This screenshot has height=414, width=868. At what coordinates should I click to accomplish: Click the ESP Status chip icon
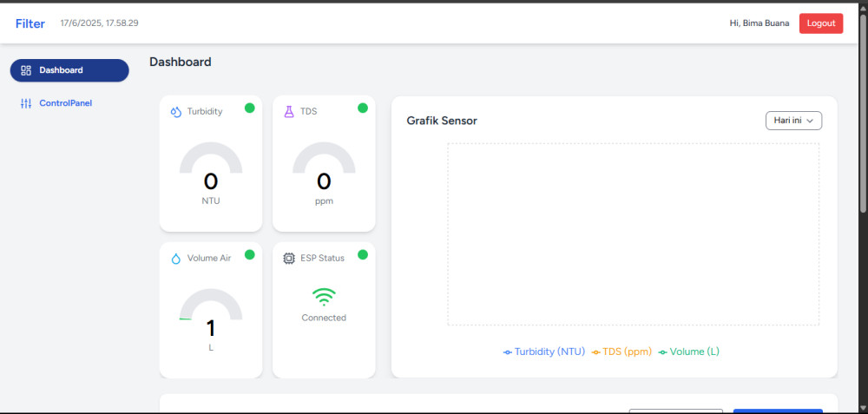pyautogui.click(x=289, y=259)
